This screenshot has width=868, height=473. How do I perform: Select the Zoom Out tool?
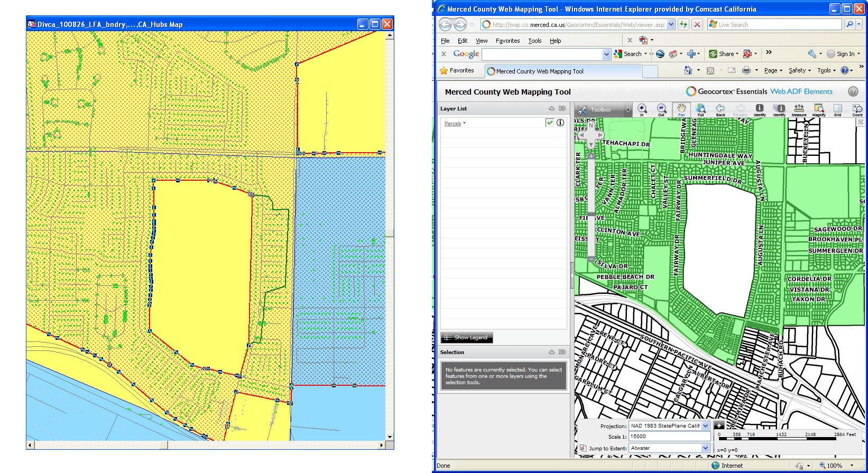point(661,109)
